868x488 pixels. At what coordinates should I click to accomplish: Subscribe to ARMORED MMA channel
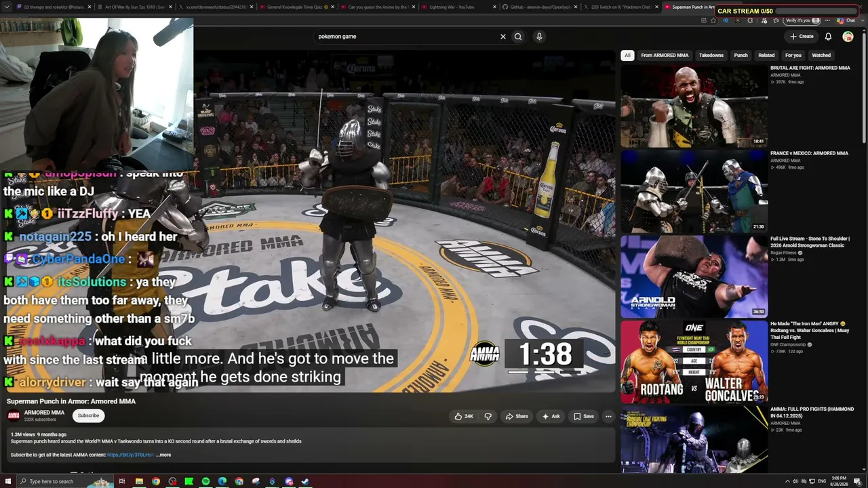tap(88, 415)
